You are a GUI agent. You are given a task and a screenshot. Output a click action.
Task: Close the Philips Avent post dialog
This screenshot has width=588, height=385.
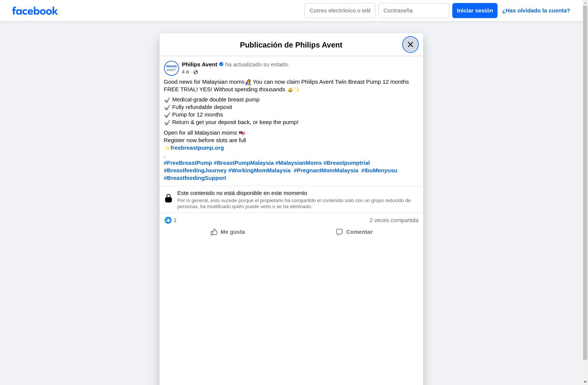tap(410, 44)
